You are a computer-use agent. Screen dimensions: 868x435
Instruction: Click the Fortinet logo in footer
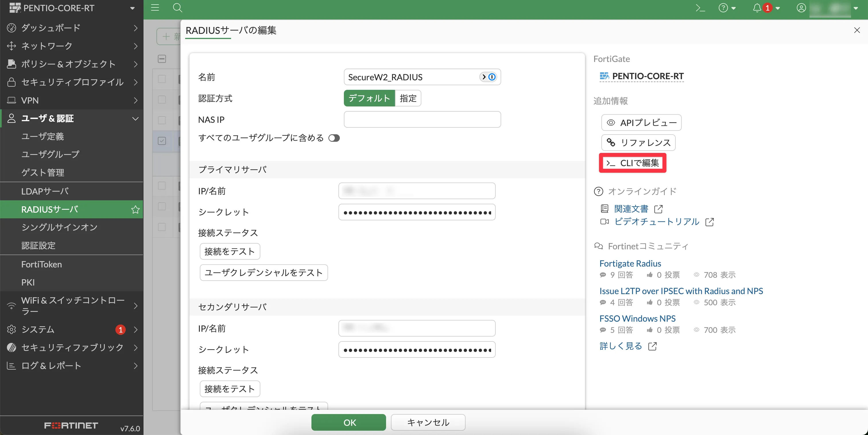(71, 426)
